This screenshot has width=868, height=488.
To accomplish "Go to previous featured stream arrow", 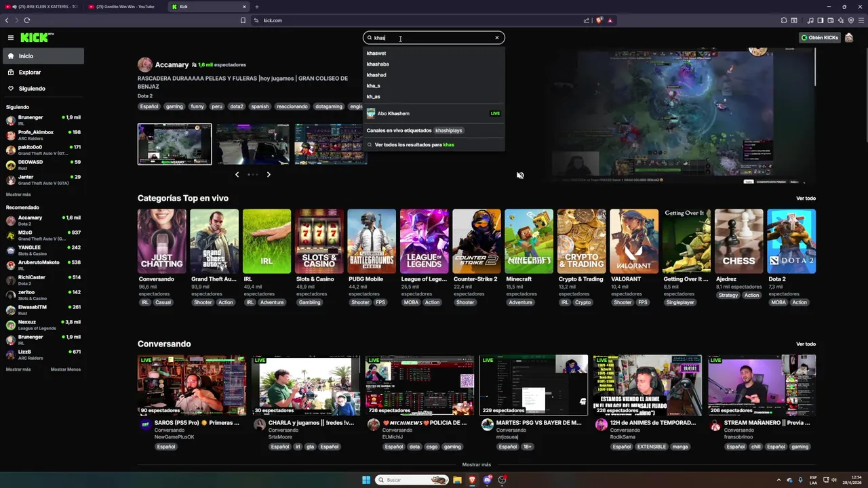I will click(x=237, y=175).
